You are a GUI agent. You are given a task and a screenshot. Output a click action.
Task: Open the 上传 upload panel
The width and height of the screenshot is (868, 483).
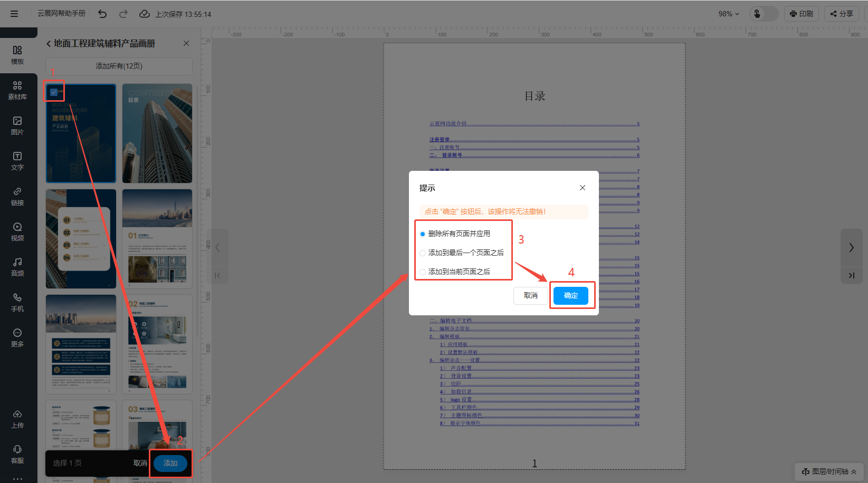(x=17, y=419)
